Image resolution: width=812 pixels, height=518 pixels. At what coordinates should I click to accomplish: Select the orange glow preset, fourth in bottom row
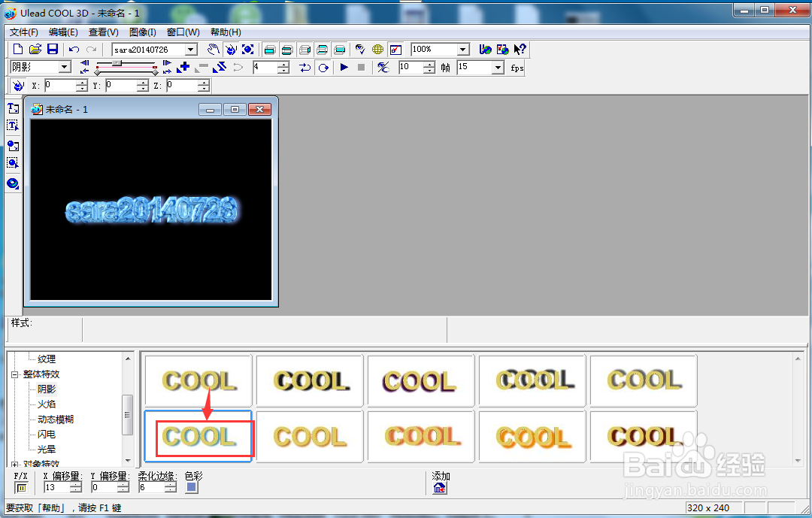pyautogui.click(x=532, y=436)
